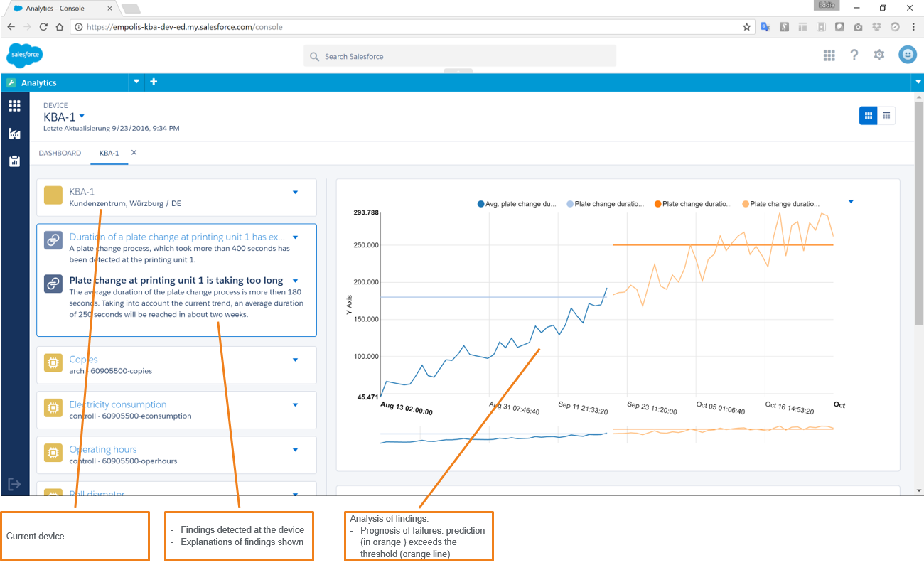Select the device clipboard icon in sidebar

[14, 161]
